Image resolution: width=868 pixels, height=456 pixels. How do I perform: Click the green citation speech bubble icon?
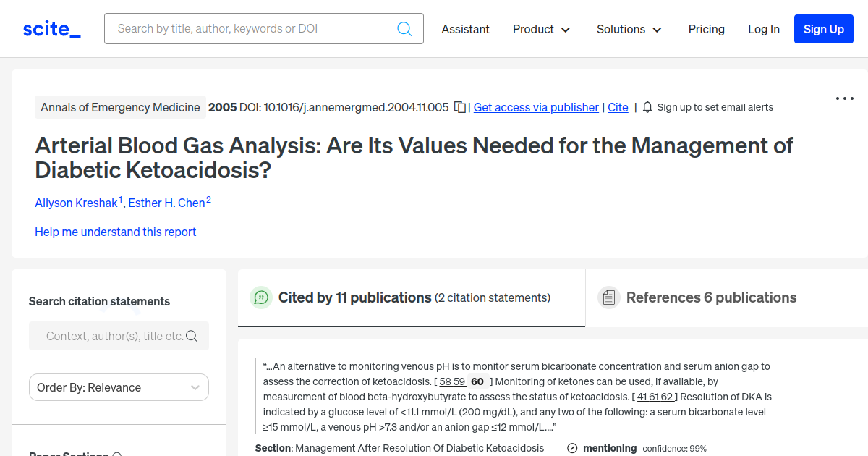[260, 297]
